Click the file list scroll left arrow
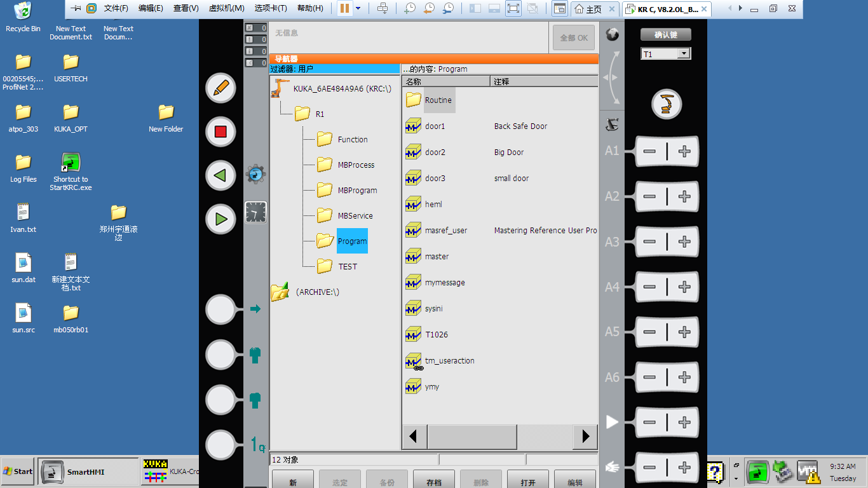This screenshot has width=868, height=488. 415,437
